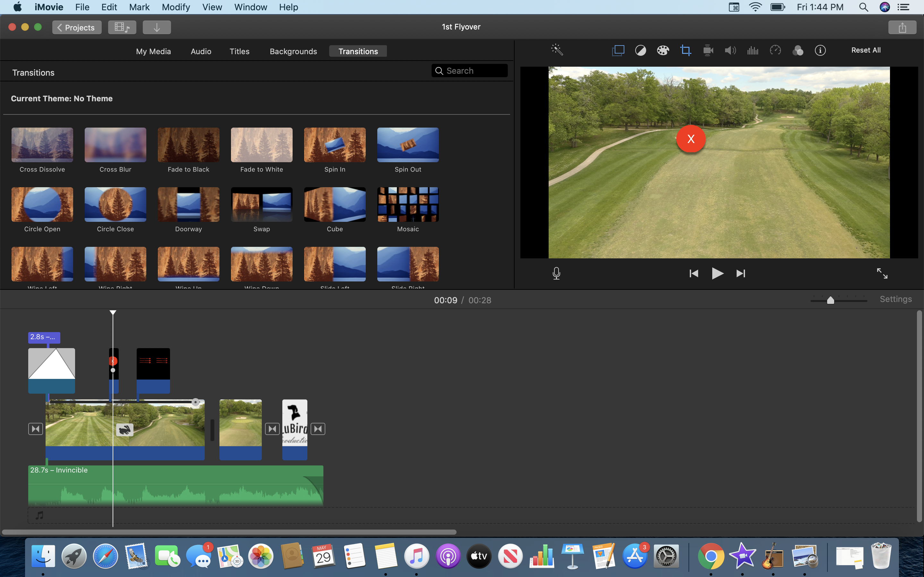924x577 pixels.
Task: Click the magic wand auto-enhance icon
Action: [x=557, y=50]
